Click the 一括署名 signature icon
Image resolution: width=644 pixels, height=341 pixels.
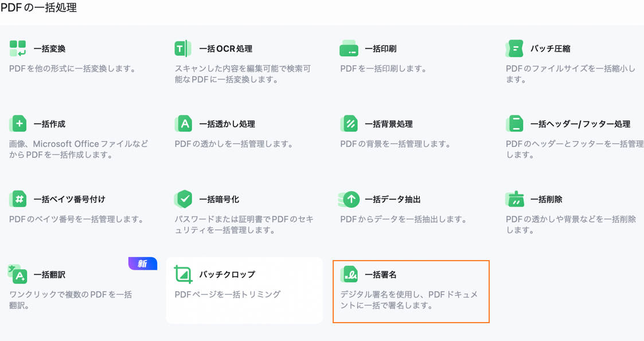(x=349, y=274)
